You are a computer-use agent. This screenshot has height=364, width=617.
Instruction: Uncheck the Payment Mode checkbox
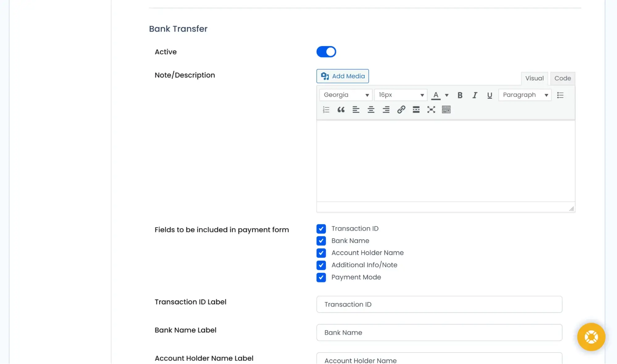[321, 277]
